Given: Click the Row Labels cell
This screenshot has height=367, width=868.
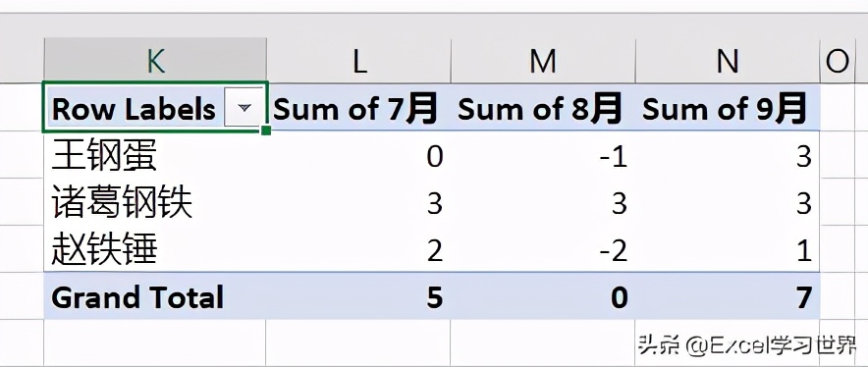Looking at the screenshot, I should click(x=155, y=107).
